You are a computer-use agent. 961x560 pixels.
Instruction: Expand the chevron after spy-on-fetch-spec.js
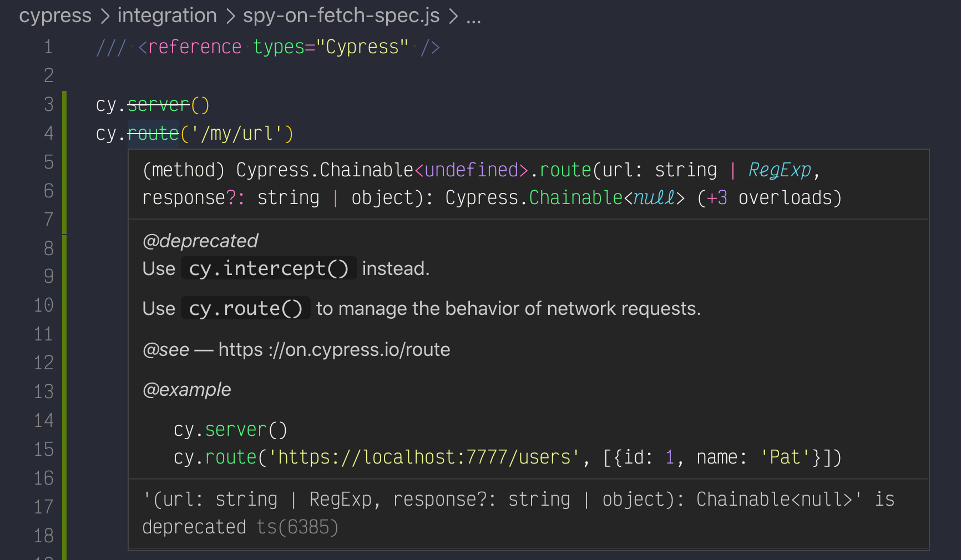453,17
